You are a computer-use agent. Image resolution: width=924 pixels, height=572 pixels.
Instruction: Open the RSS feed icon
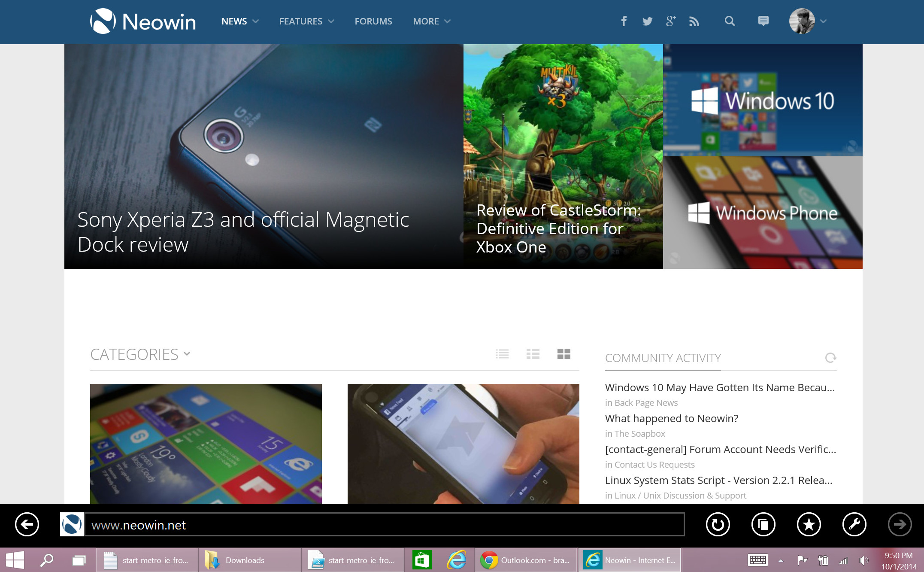coord(694,21)
